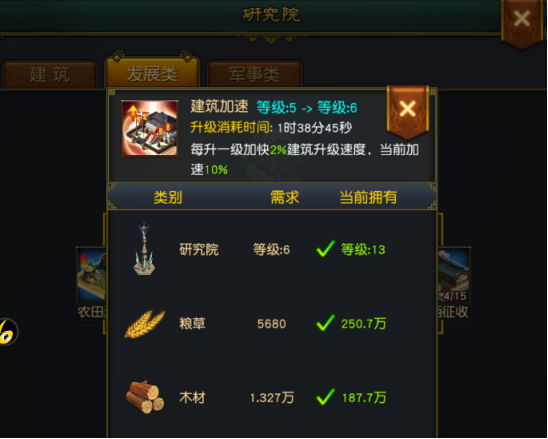Switch to the 建筑 tab

[50, 74]
